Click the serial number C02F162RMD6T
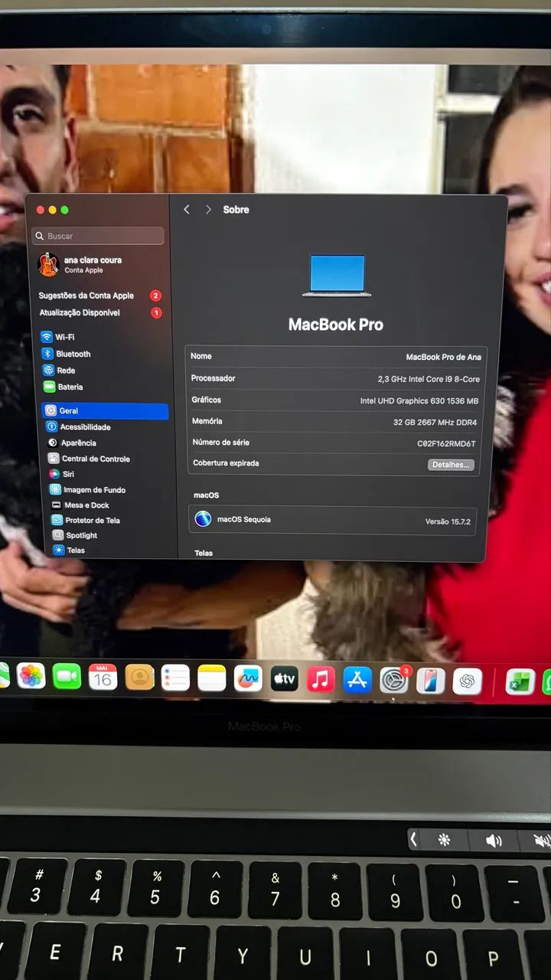The height and width of the screenshot is (980, 551). tap(446, 443)
